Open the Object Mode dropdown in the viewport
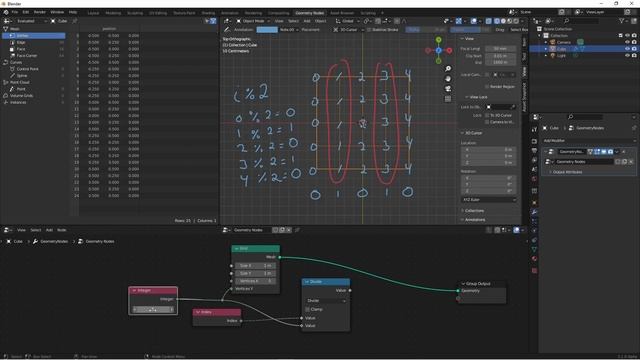Screen dimensions: 640x360 point(253,21)
